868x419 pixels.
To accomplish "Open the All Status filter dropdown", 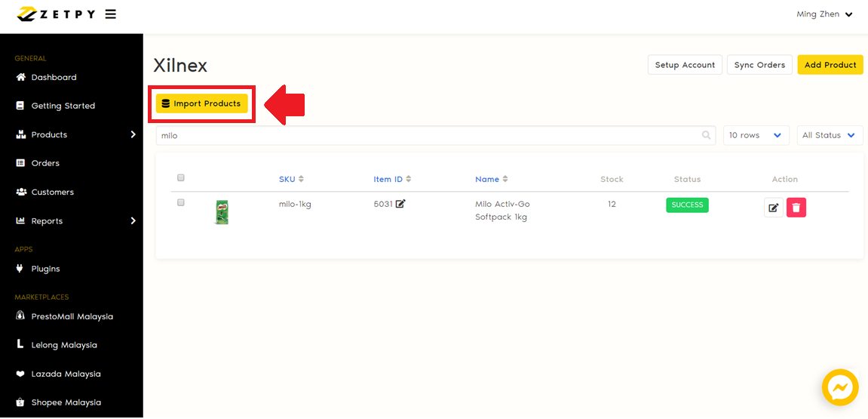I will pyautogui.click(x=830, y=135).
